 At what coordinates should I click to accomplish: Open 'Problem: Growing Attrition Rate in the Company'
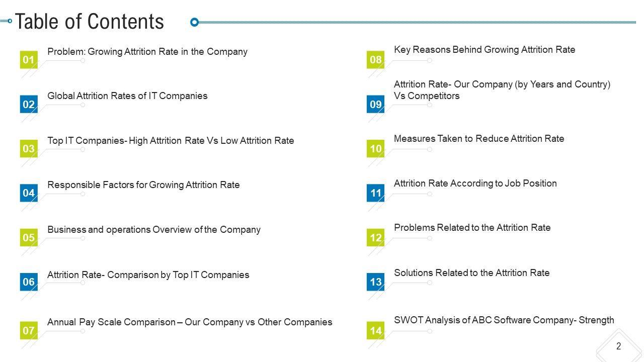point(147,52)
